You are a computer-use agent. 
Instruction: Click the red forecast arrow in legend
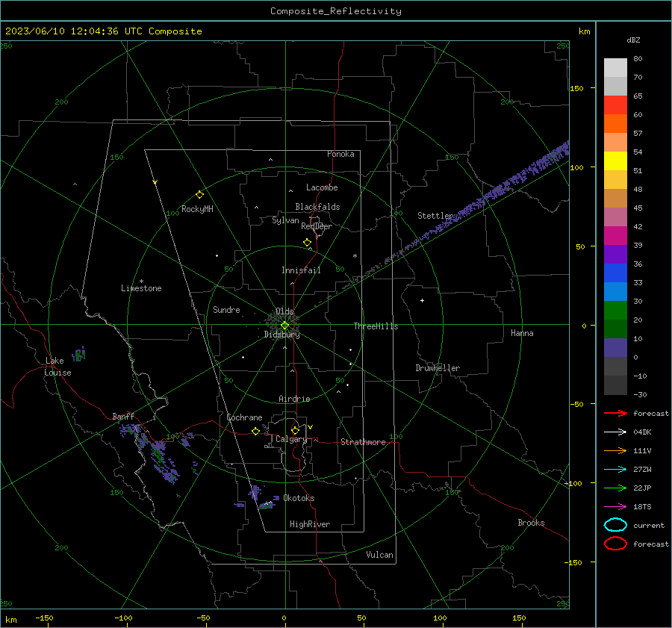point(615,413)
